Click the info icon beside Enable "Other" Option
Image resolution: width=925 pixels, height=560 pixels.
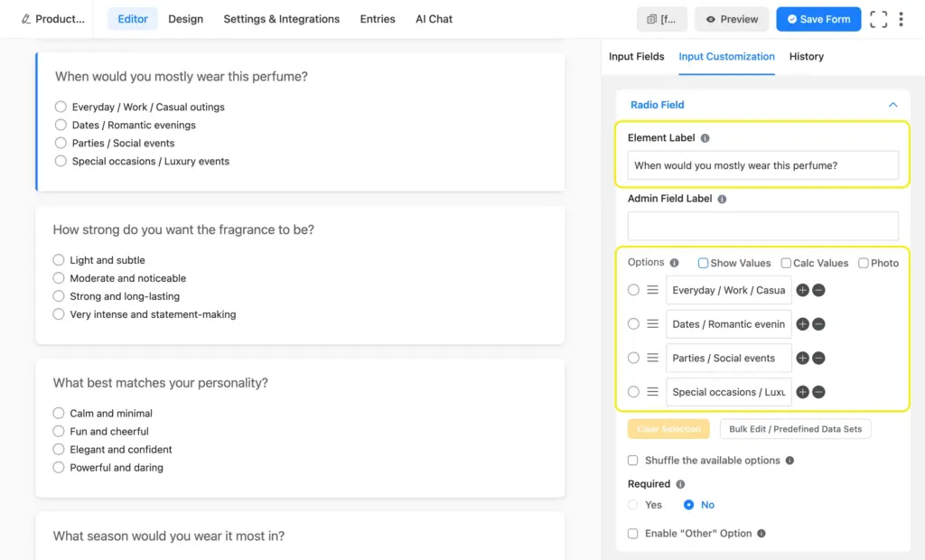pos(761,534)
